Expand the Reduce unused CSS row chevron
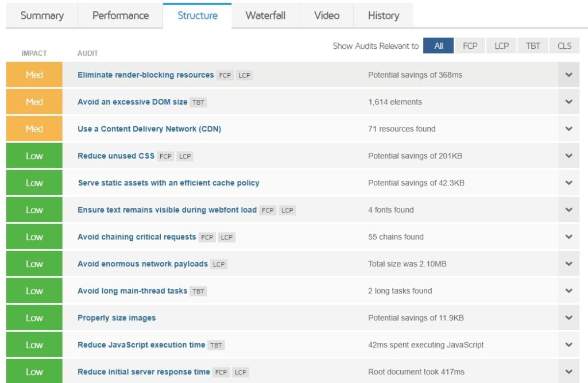 pos(569,156)
